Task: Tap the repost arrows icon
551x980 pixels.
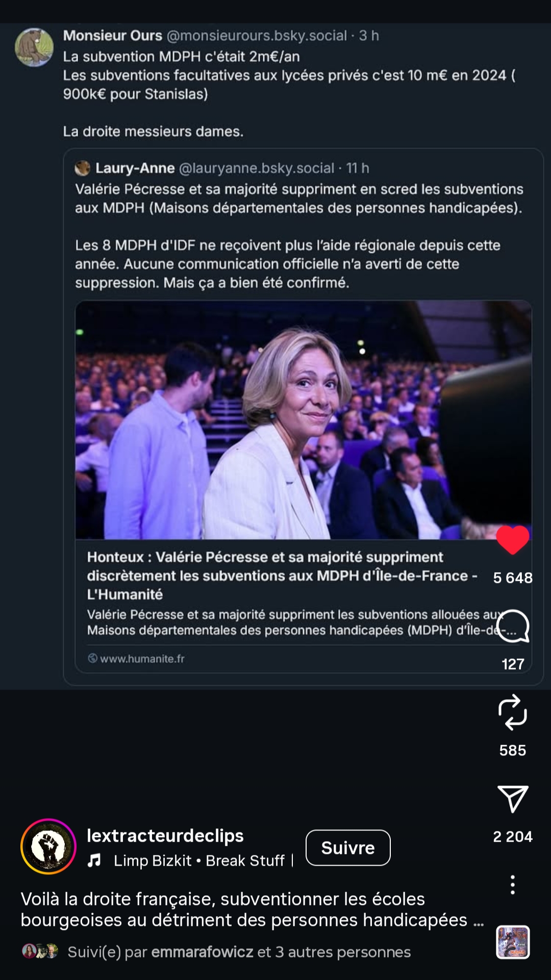Action: 512,712
